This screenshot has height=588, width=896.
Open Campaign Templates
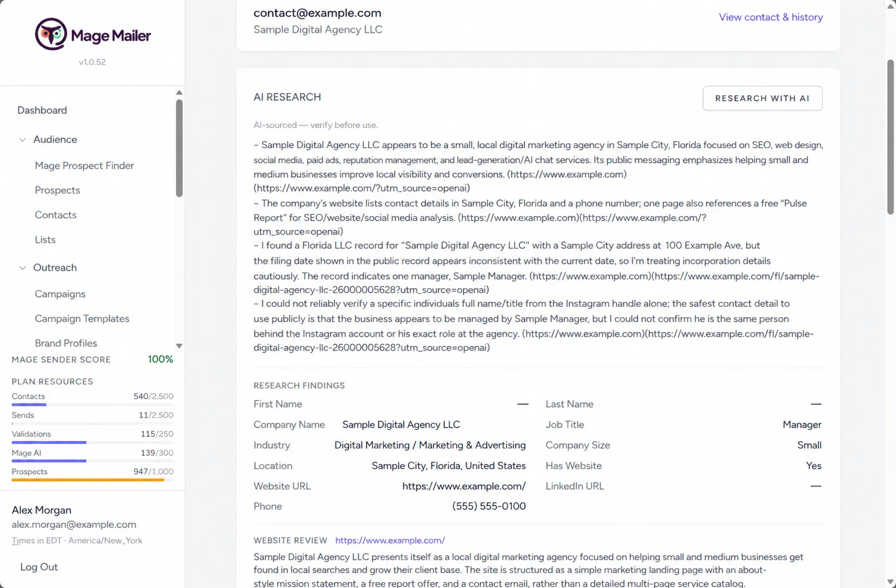82,319
